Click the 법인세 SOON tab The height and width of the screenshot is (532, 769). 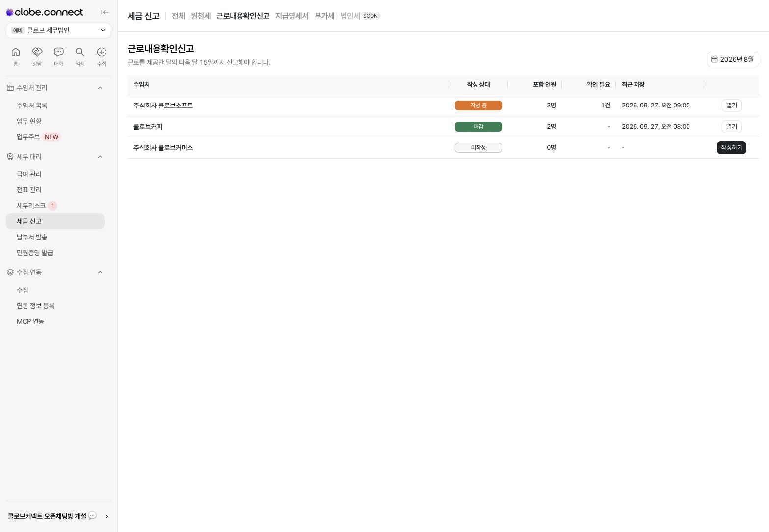[360, 16]
